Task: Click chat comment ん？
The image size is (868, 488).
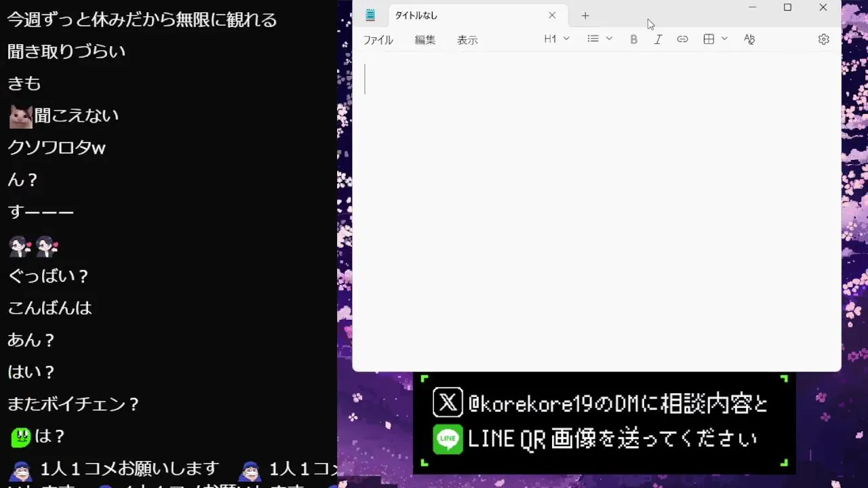Action: click(23, 180)
